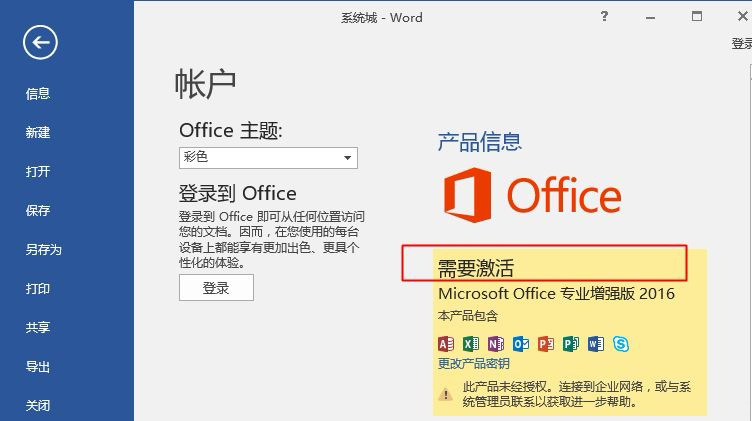The image size is (752, 421).
Task: Open the help question mark
Action: coord(604,17)
